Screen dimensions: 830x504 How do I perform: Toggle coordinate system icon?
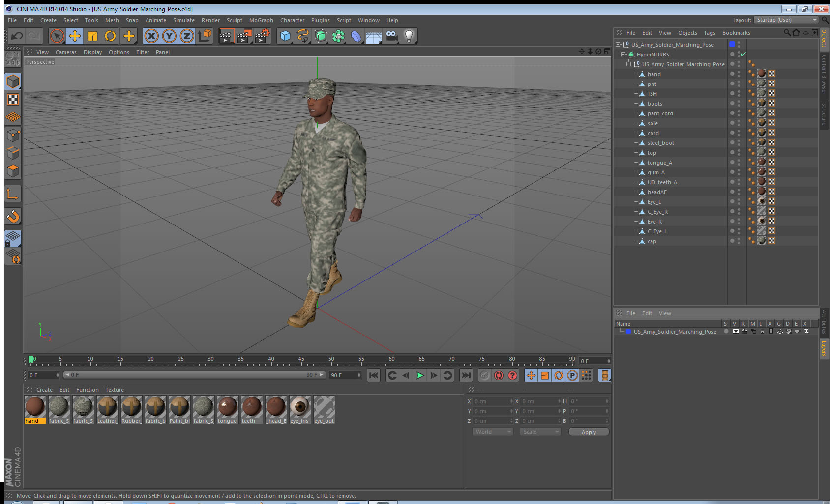205,36
